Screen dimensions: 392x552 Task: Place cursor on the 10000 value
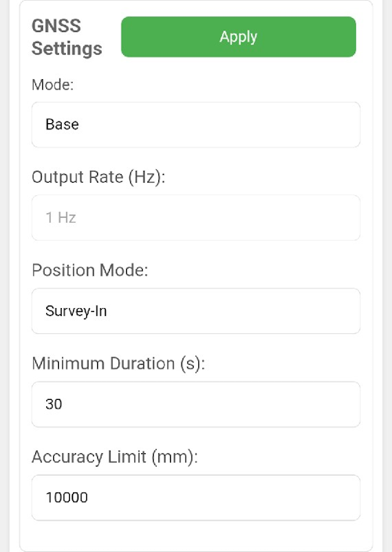67,497
